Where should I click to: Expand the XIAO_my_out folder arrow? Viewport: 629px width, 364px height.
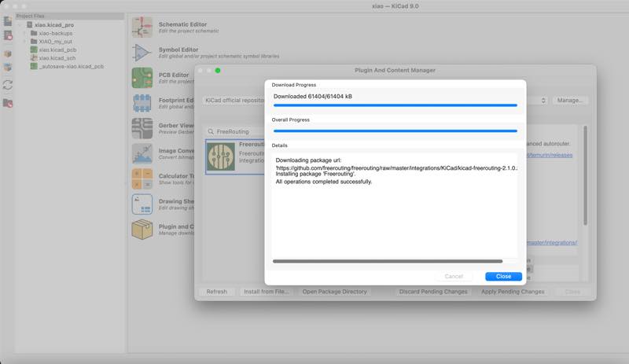[25, 42]
